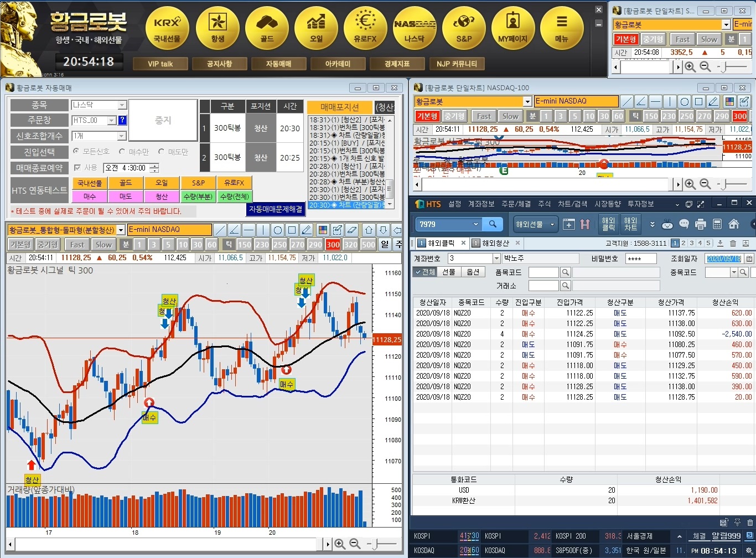Screen dimensions: 756x558
Task: Expand the 종목 나스닥 dropdown
Action: [122, 105]
